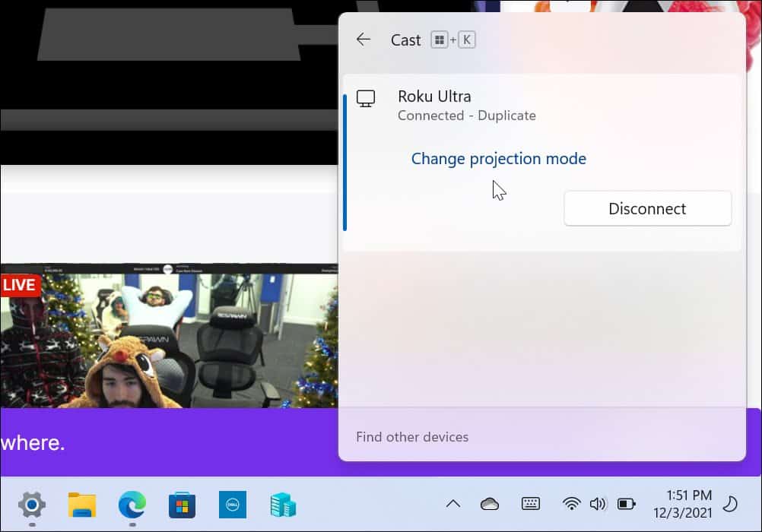Click the Windows key shortcut badge beside Cast
This screenshot has height=532, width=762.
tap(440, 40)
